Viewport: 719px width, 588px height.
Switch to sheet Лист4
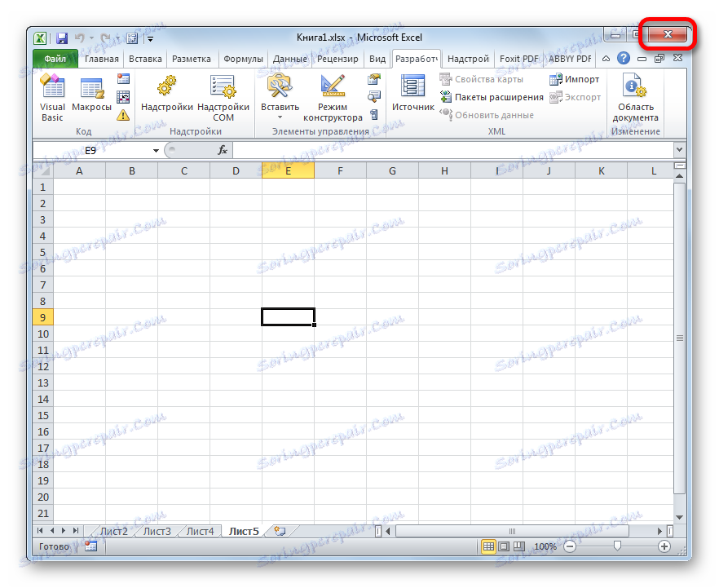tap(200, 531)
